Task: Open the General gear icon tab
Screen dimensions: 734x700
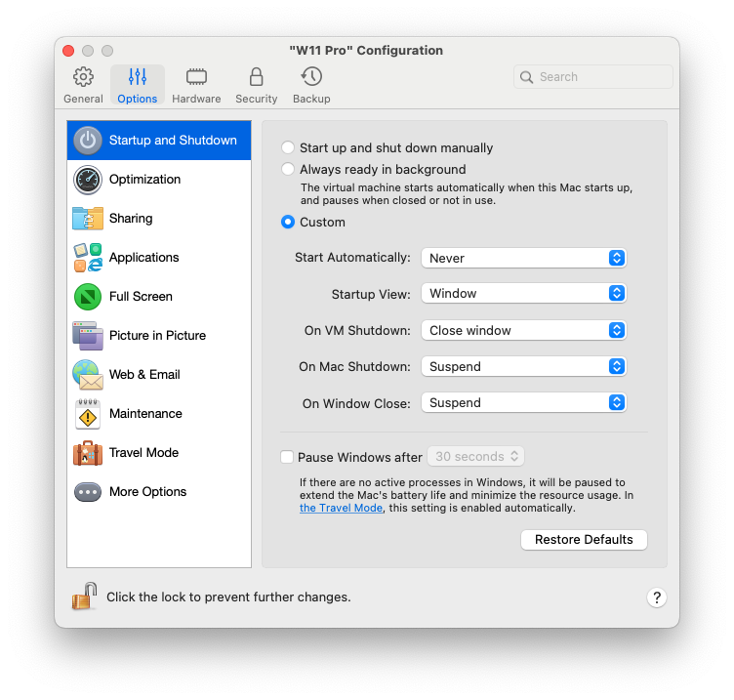Action: [x=83, y=77]
